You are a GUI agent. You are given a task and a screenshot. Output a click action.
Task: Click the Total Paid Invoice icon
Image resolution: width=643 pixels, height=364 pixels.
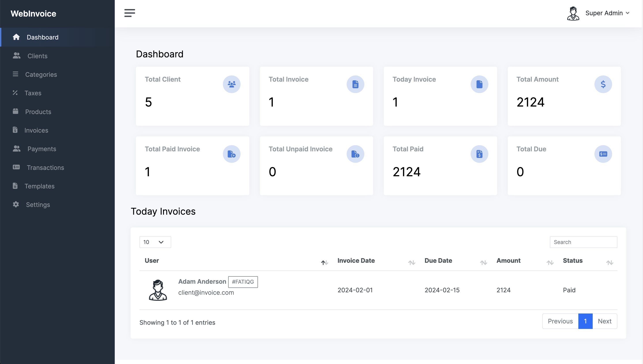click(x=231, y=154)
